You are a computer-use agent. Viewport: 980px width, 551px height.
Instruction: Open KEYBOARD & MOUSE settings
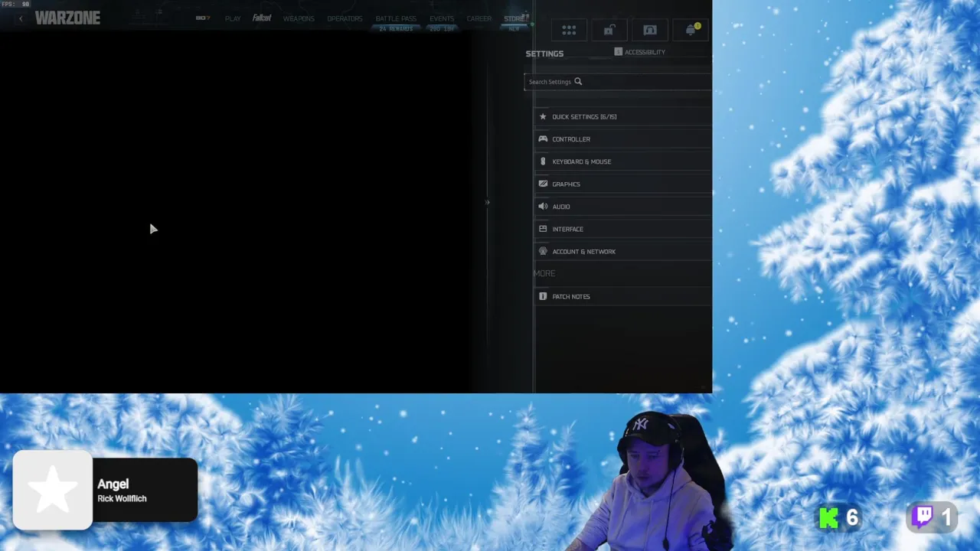point(622,161)
